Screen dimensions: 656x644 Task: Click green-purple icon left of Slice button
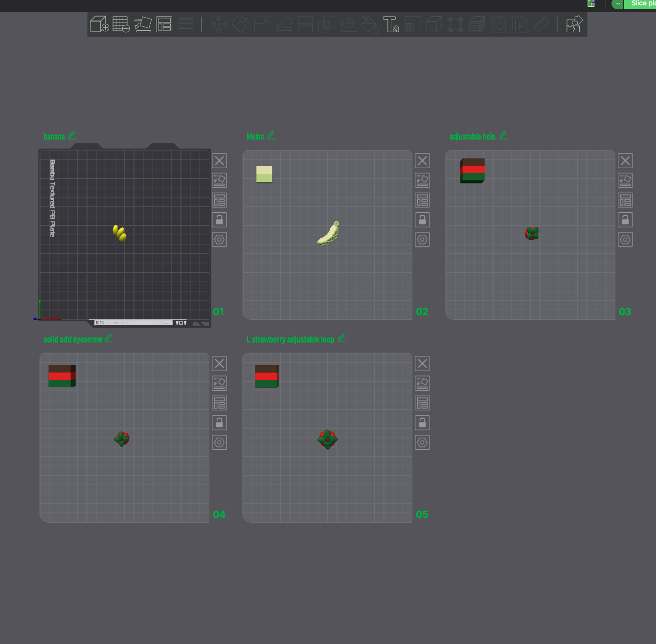[x=591, y=3]
